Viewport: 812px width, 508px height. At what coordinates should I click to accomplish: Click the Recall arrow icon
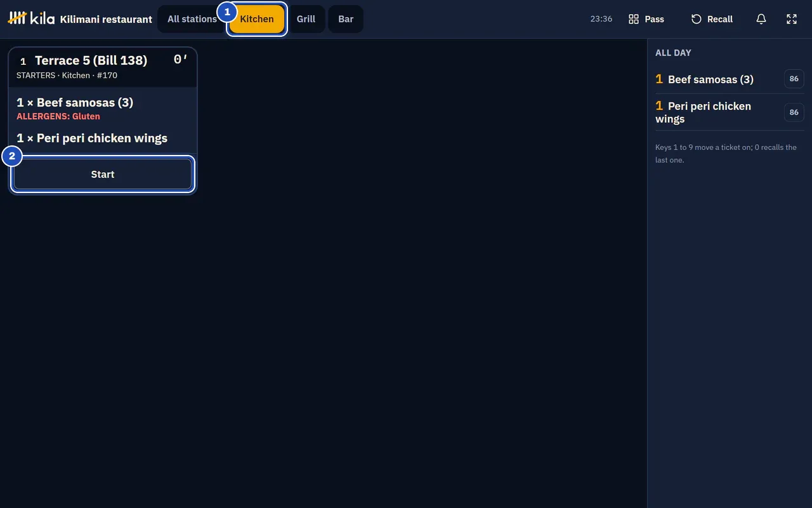point(696,19)
